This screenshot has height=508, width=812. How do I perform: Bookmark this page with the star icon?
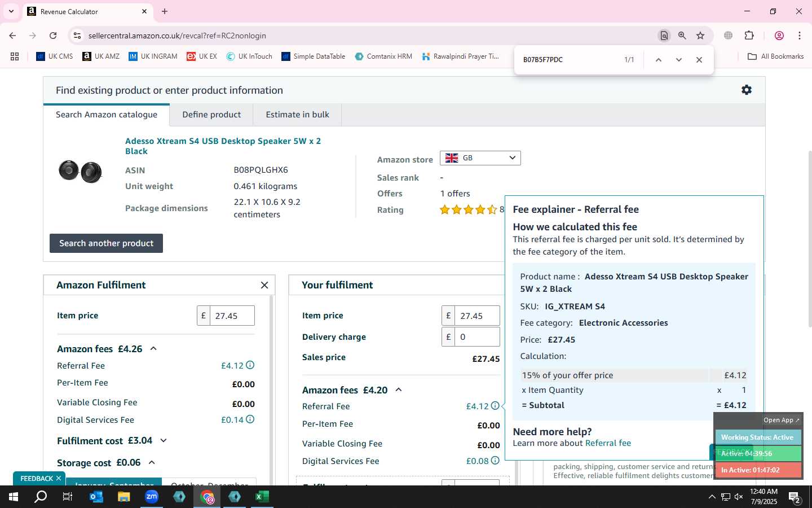[700, 36]
